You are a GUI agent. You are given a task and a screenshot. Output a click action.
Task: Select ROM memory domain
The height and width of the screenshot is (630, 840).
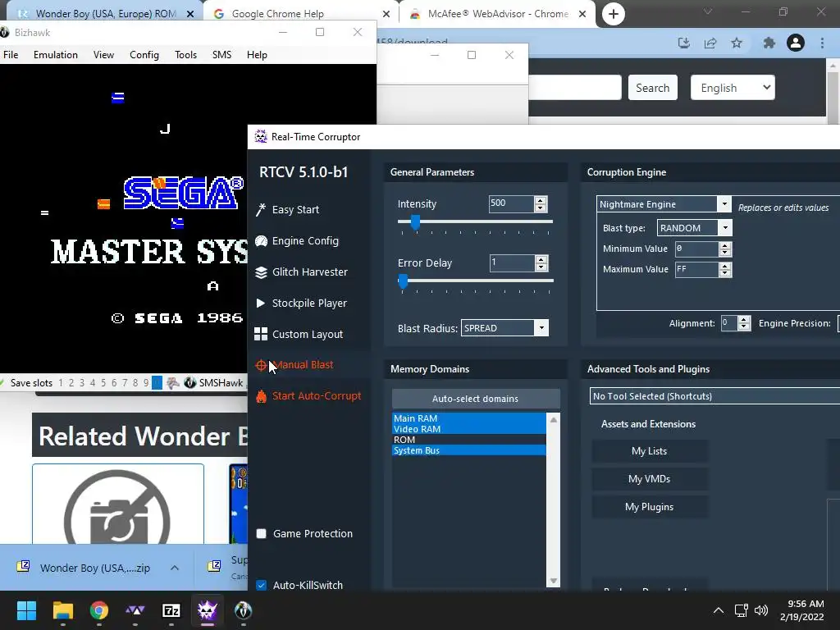click(x=468, y=440)
